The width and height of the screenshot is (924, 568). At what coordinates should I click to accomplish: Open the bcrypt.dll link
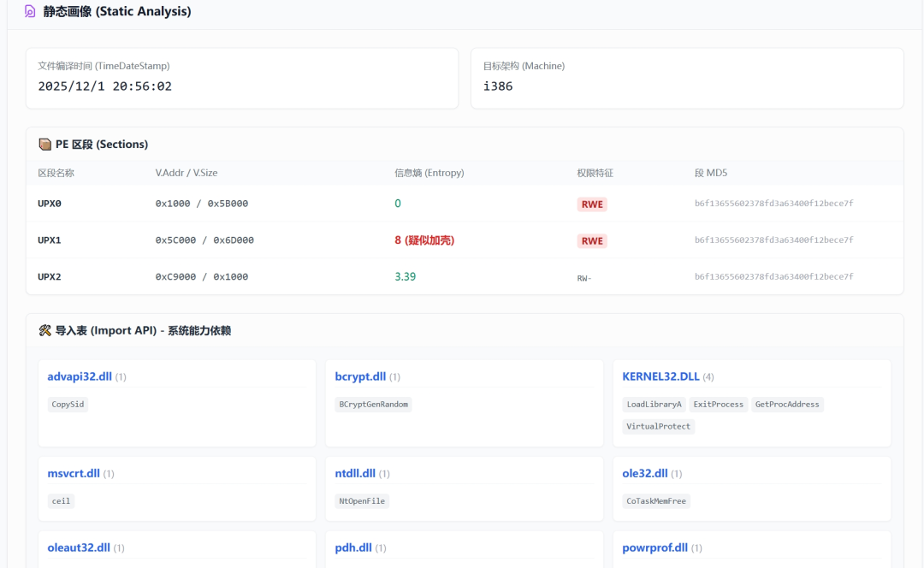click(361, 376)
